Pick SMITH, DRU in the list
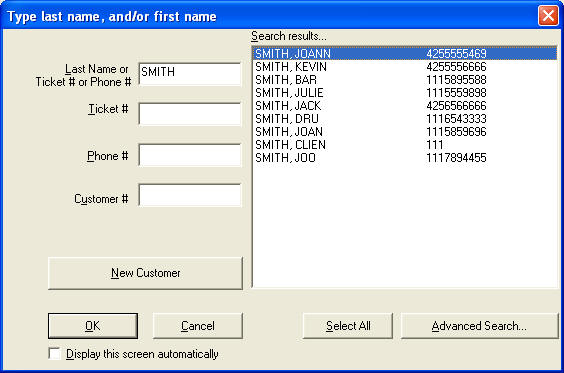Screen dimensions: 564x373 click(x=405, y=118)
